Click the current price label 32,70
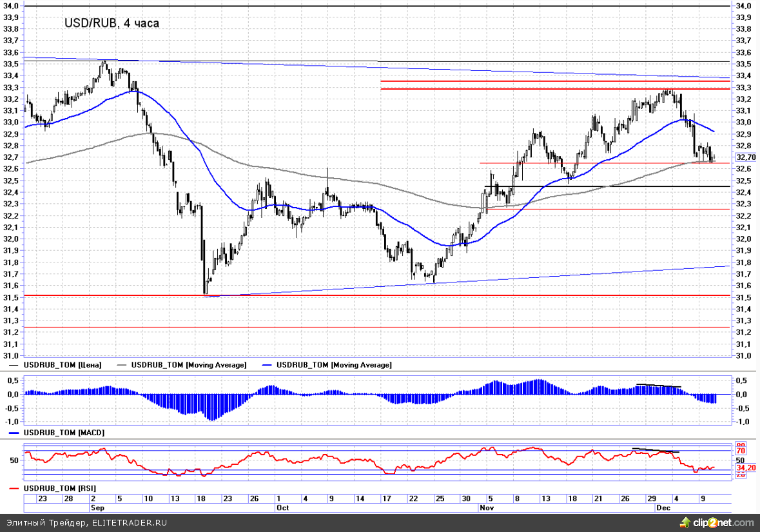760x532 pixels. (745, 157)
